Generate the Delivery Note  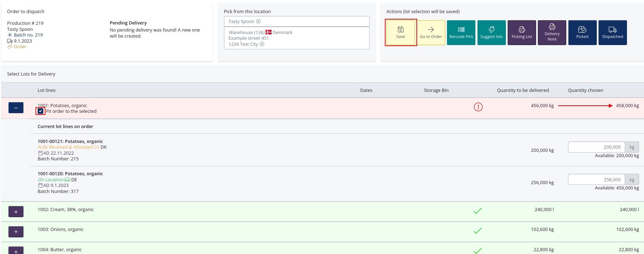tap(552, 33)
